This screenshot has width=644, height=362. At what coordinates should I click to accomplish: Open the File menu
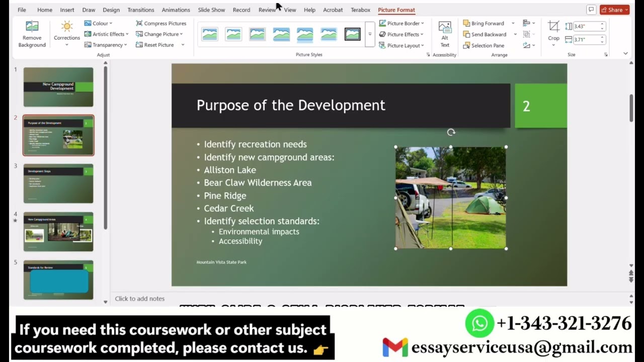(22, 10)
